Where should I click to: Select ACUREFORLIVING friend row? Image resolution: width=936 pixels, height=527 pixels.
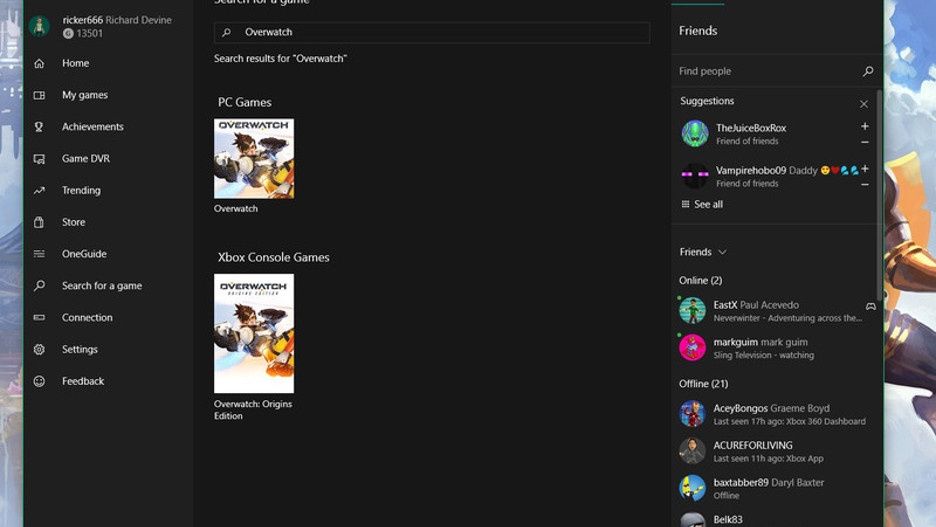click(776, 451)
